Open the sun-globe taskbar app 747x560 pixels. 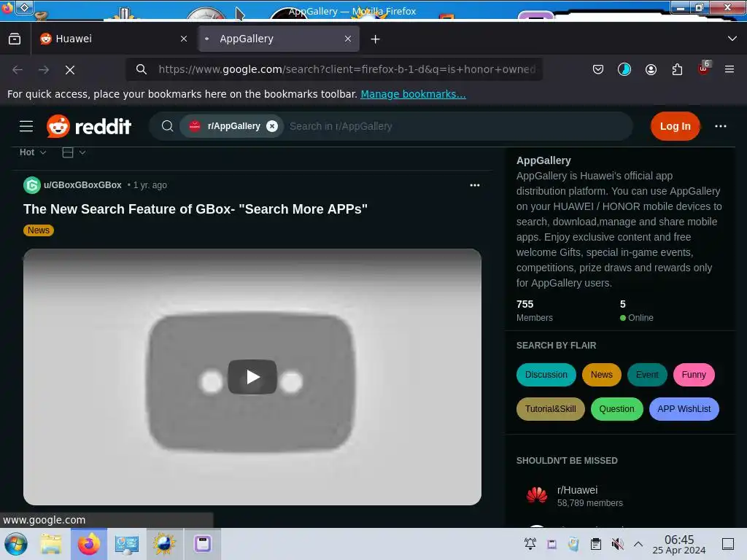click(x=164, y=544)
